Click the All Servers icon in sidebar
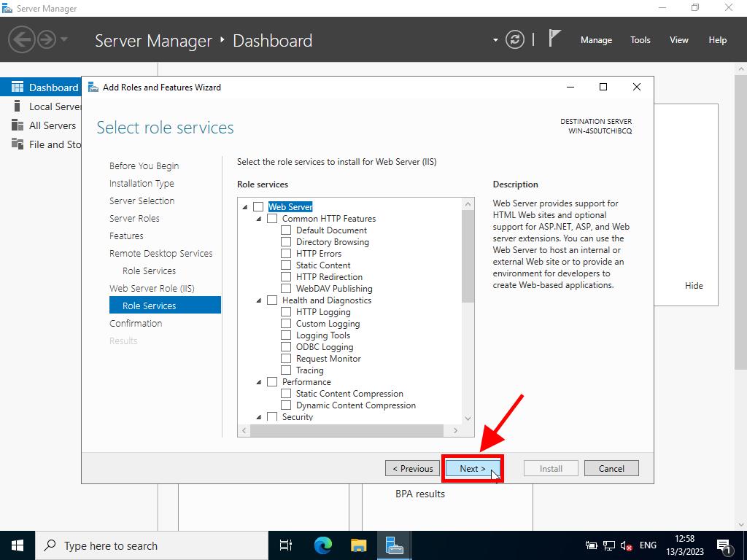 click(18, 125)
